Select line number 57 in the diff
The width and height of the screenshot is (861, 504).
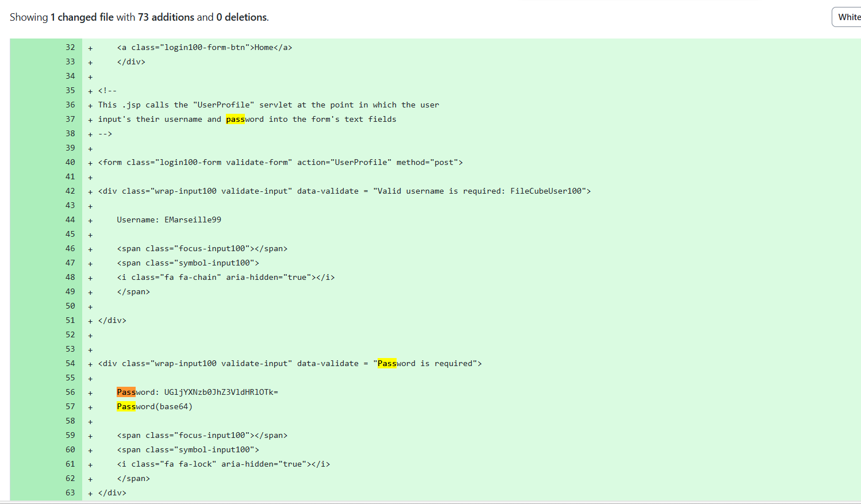pos(70,406)
